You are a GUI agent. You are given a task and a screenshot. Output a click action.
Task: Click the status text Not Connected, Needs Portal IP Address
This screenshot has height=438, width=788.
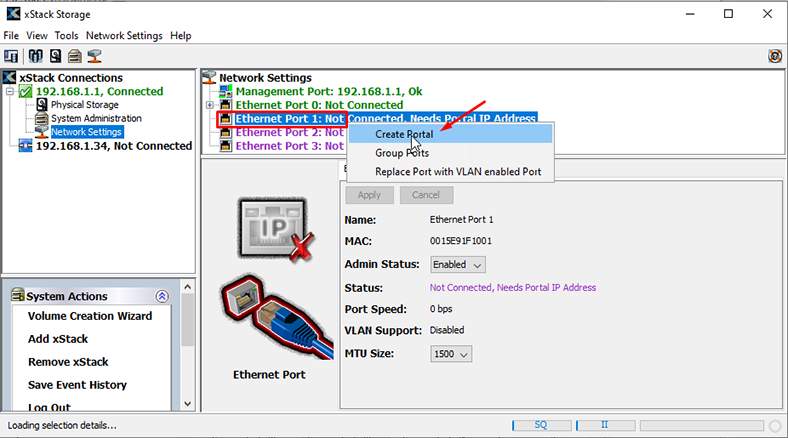click(x=513, y=287)
